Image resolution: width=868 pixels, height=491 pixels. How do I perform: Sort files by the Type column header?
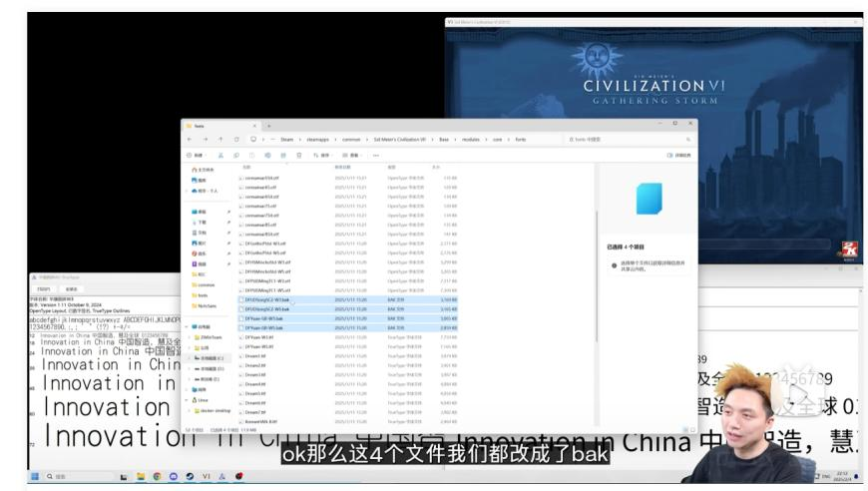[x=391, y=168]
